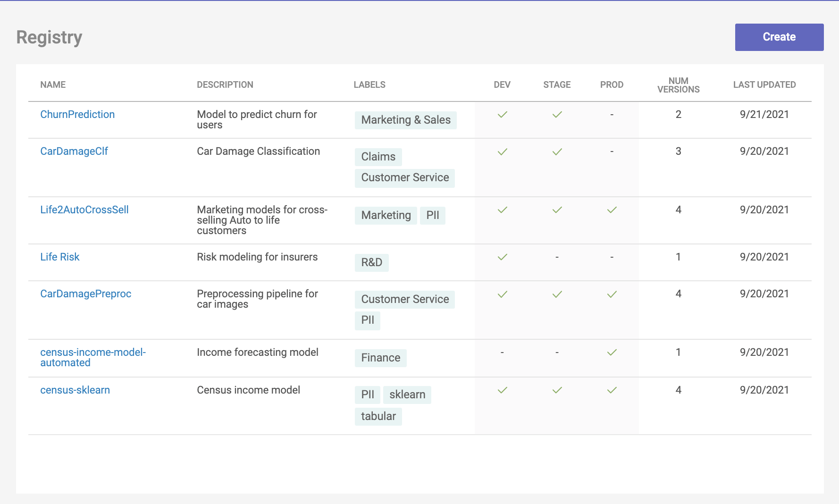Viewport: 839px width, 504px height.
Task: Click the ChurnPrediction Dev checkmark
Action: (x=502, y=114)
